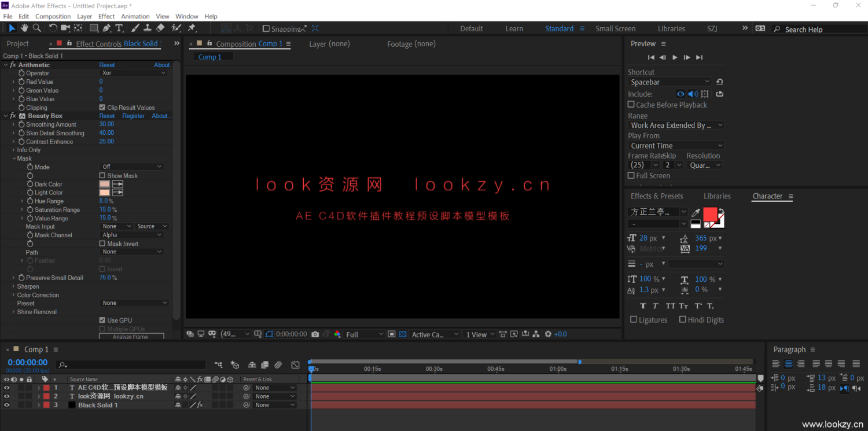Uncheck Clip Result Values
The width and height of the screenshot is (868, 431).
pyautogui.click(x=102, y=108)
